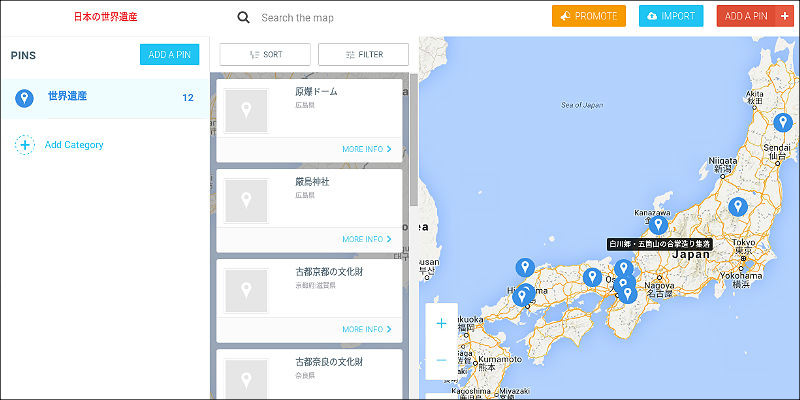Image resolution: width=800 pixels, height=400 pixels.
Task: Open the SORT options
Action: click(265, 55)
